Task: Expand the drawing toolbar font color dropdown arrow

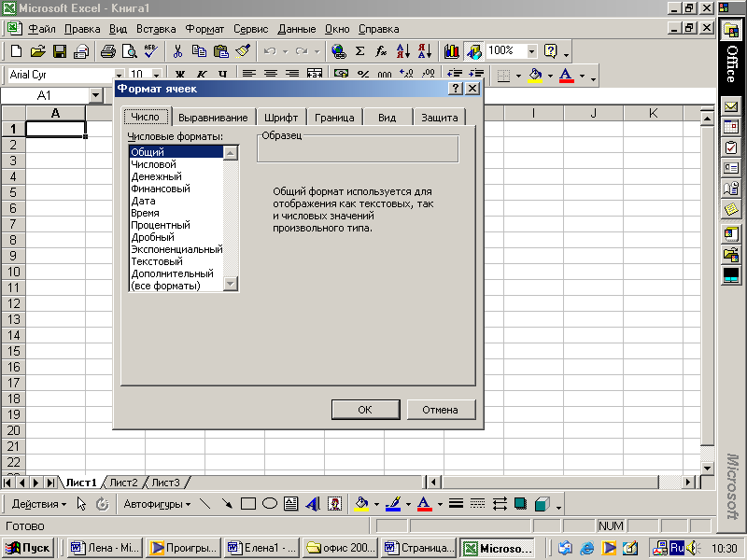Action: point(440,504)
